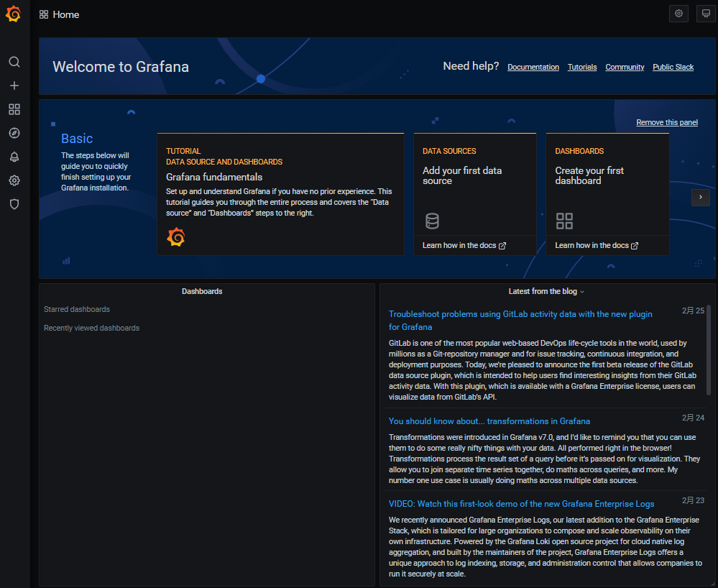Open the Search magnifier icon
The image size is (718, 588).
(x=14, y=62)
